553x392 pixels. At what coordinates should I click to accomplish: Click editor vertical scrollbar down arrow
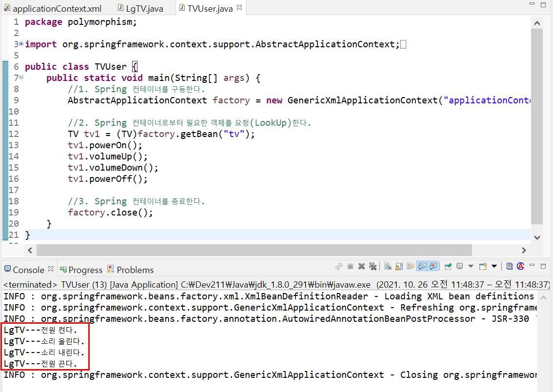coord(537,237)
